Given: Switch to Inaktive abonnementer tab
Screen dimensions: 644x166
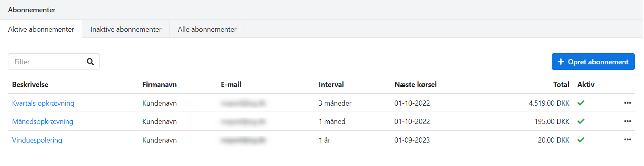Looking at the screenshot, I should click(x=126, y=29).
